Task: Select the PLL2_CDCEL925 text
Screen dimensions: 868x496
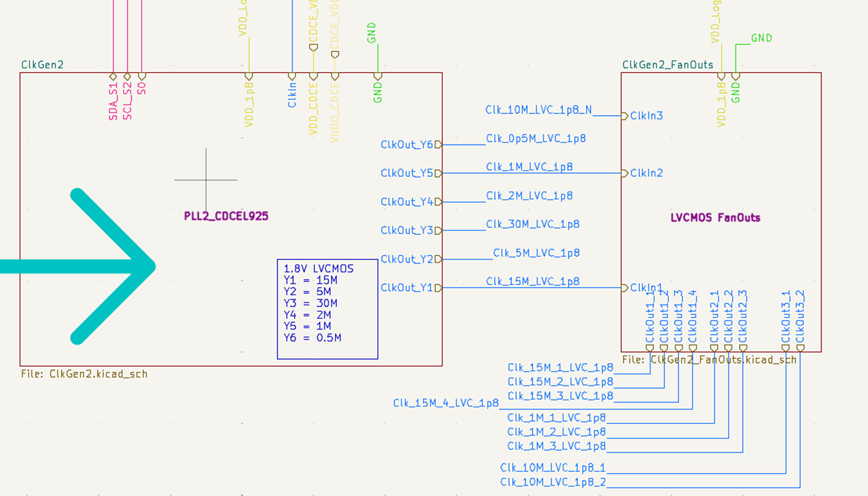Action: coord(226,216)
